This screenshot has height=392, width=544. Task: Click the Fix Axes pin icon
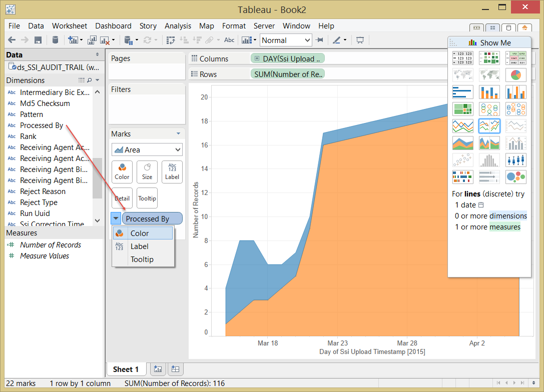[319, 40]
